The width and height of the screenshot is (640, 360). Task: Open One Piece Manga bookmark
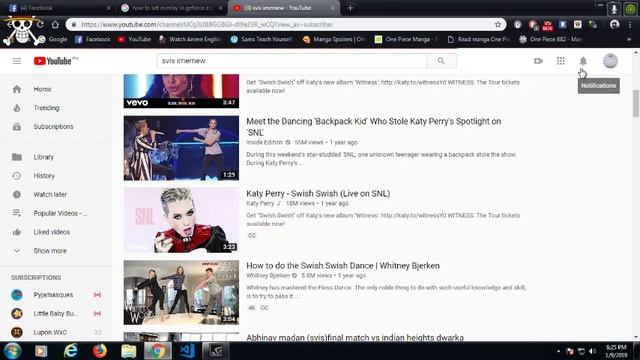point(406,39)
